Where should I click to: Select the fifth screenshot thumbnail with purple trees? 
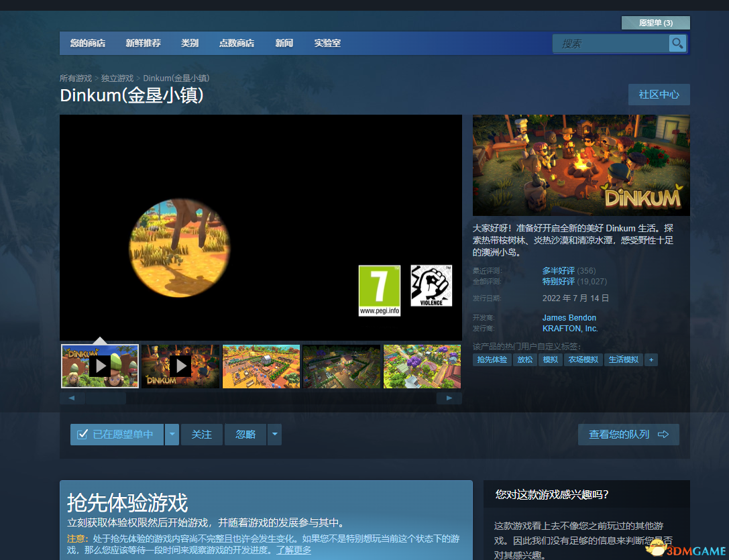point(422,366)
